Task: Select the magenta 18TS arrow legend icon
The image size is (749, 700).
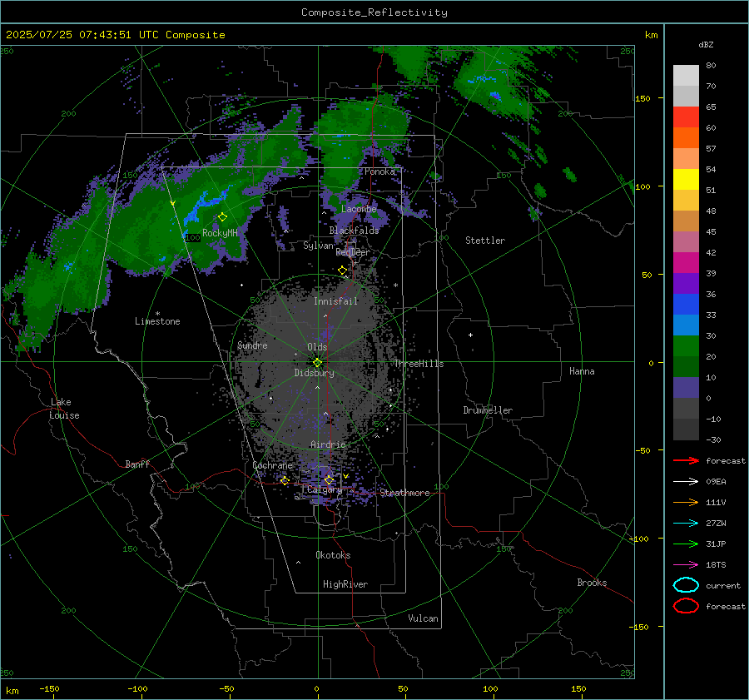Action: 686,565
